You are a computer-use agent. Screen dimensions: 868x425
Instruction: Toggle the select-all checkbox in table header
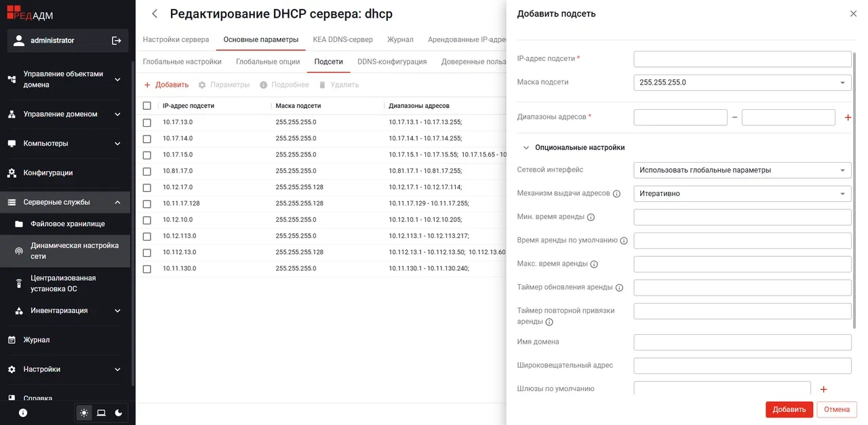[x=147, y=106]
